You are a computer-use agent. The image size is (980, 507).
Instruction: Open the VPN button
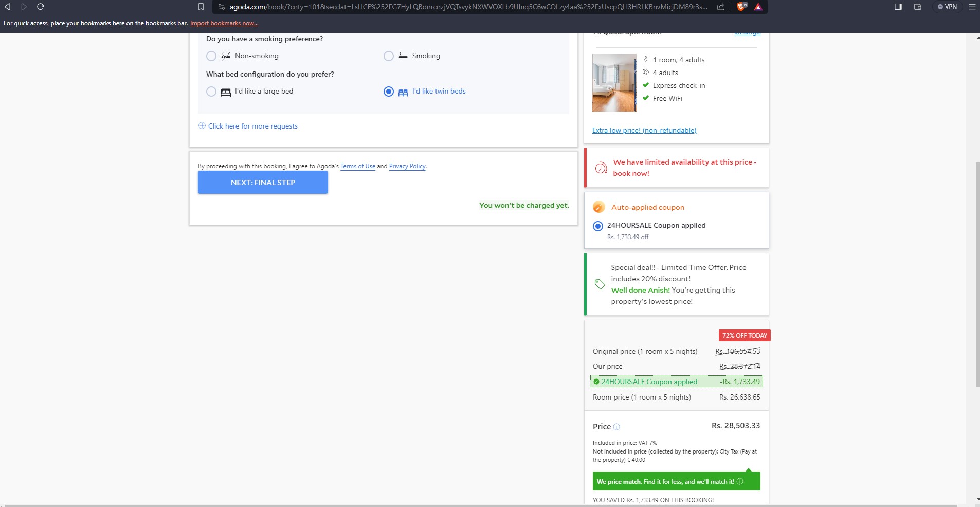coord(947,7)
